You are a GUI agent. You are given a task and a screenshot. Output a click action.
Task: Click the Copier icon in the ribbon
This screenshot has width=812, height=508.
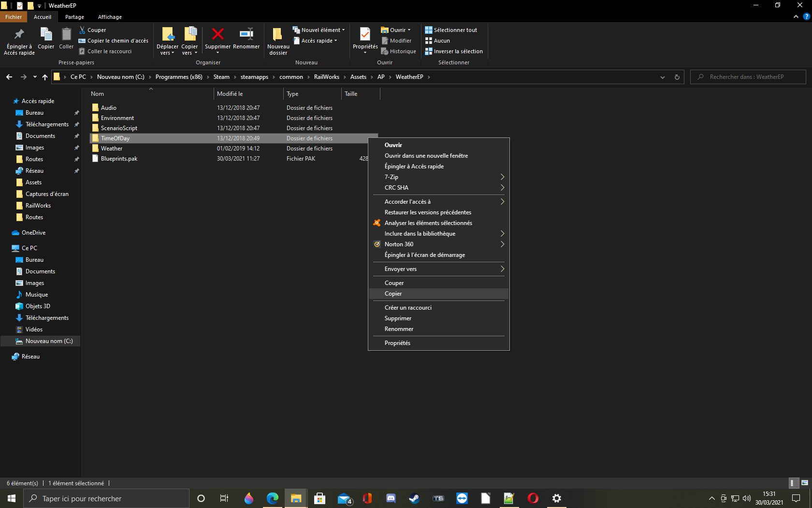pos(46,39)
